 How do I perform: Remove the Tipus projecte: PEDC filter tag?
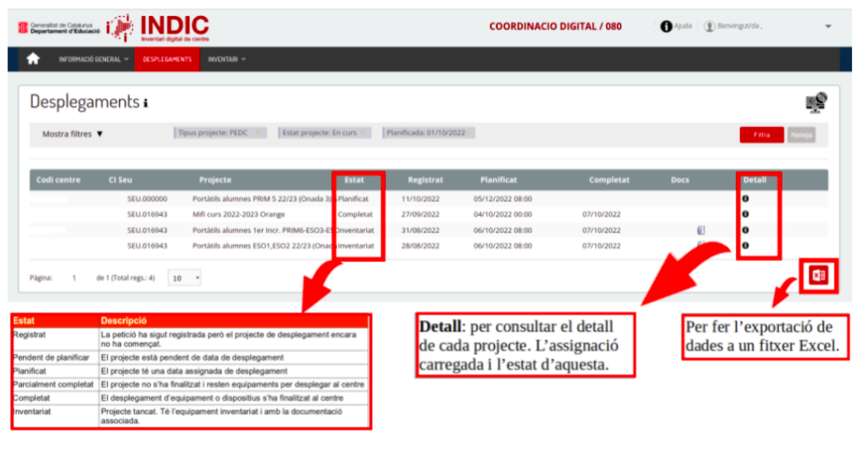[x=258, y=133]
